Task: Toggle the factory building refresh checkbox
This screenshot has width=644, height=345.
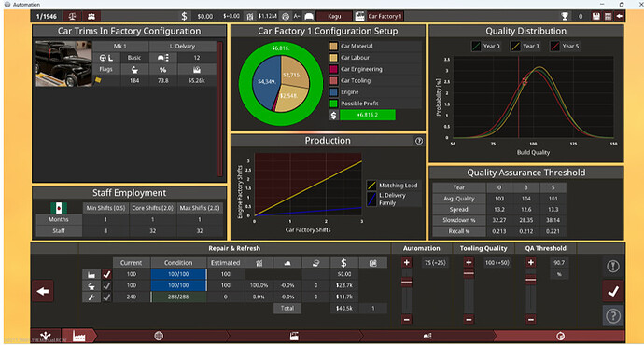Action: click(106, 274)
